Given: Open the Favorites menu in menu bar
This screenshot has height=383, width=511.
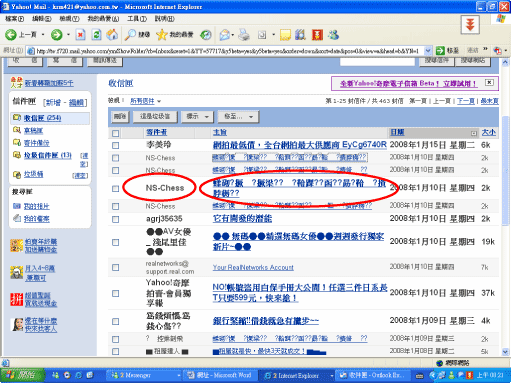Looking at the screenshot, I should pyautogui.click(x=103, y=19).
